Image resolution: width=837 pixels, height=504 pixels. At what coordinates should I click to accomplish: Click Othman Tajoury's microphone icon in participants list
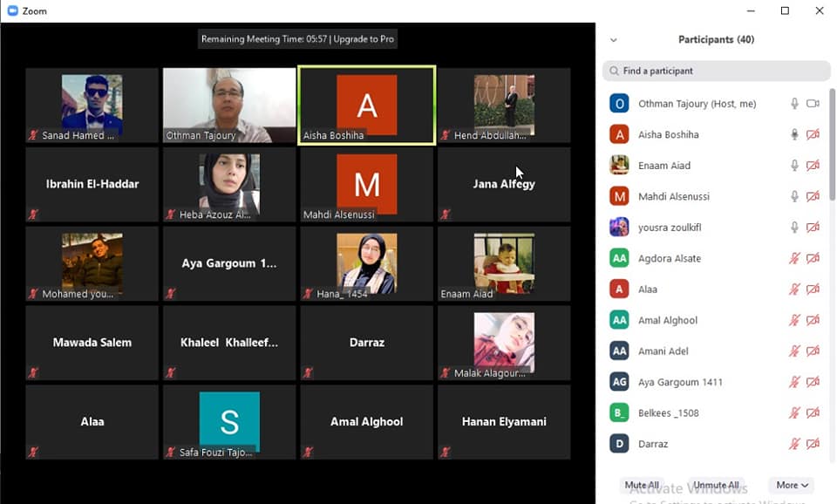pyautogui.click(x=794, y=104)
